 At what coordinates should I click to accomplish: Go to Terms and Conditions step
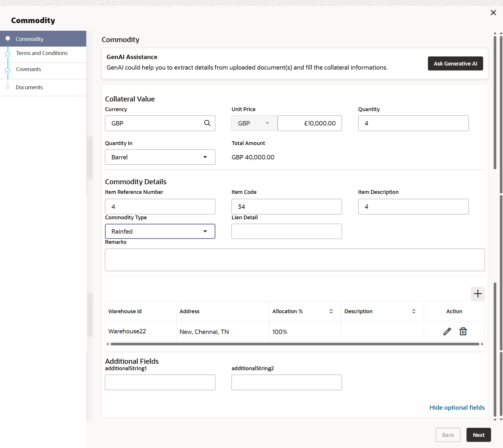point(42,53)
